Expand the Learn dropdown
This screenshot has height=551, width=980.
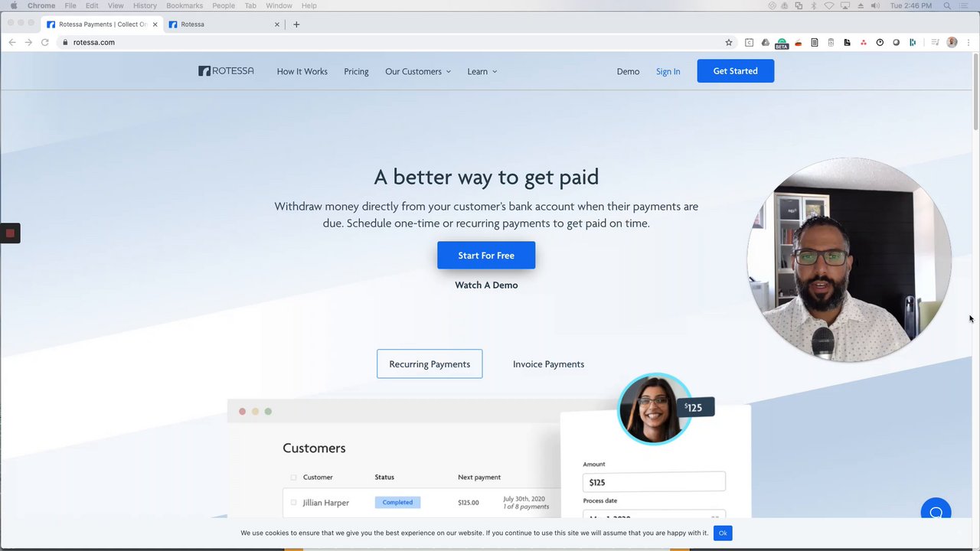[x=482, y=71]
